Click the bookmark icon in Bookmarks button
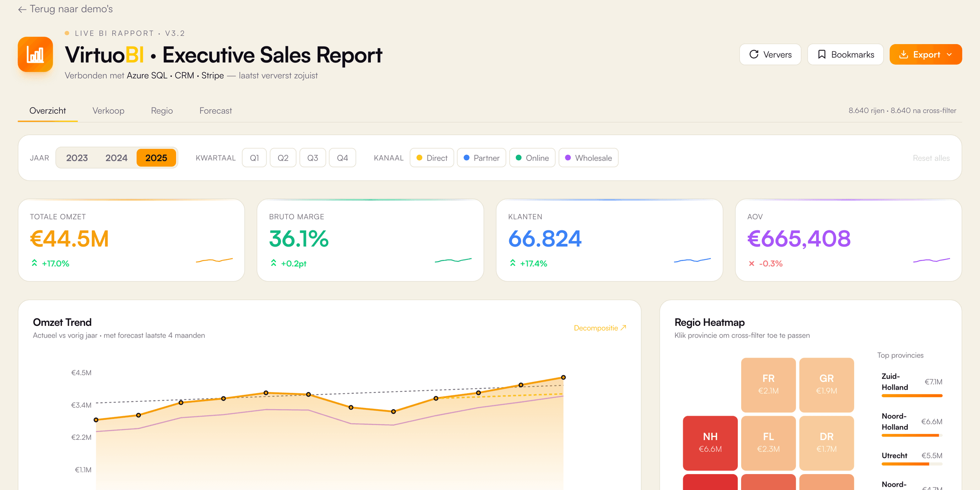The width and height of the screenshot is (980, 490). pos(822,54)
